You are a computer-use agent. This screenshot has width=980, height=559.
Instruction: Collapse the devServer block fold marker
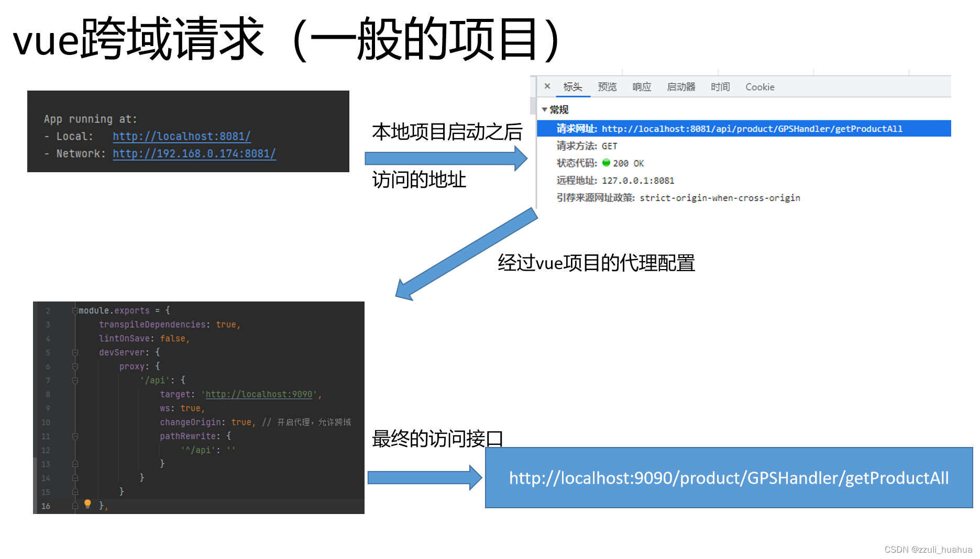(x=75, y=353)
